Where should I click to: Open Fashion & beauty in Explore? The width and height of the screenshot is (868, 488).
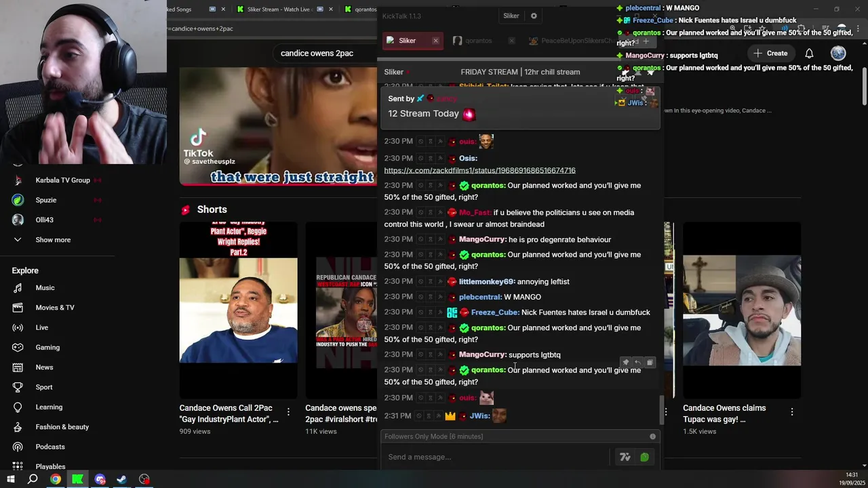pos(62,427)
